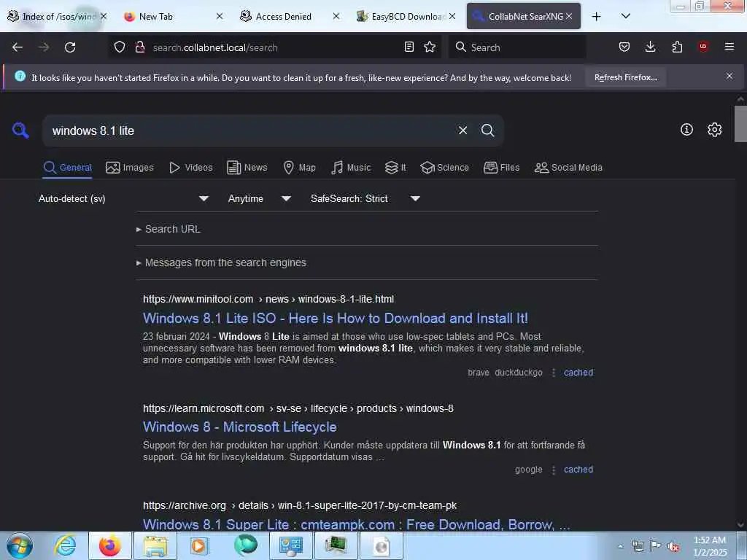Select the Videos search category
Viewport: 747px width, 560px height.
pyautogui.click(x=190, y=168)
